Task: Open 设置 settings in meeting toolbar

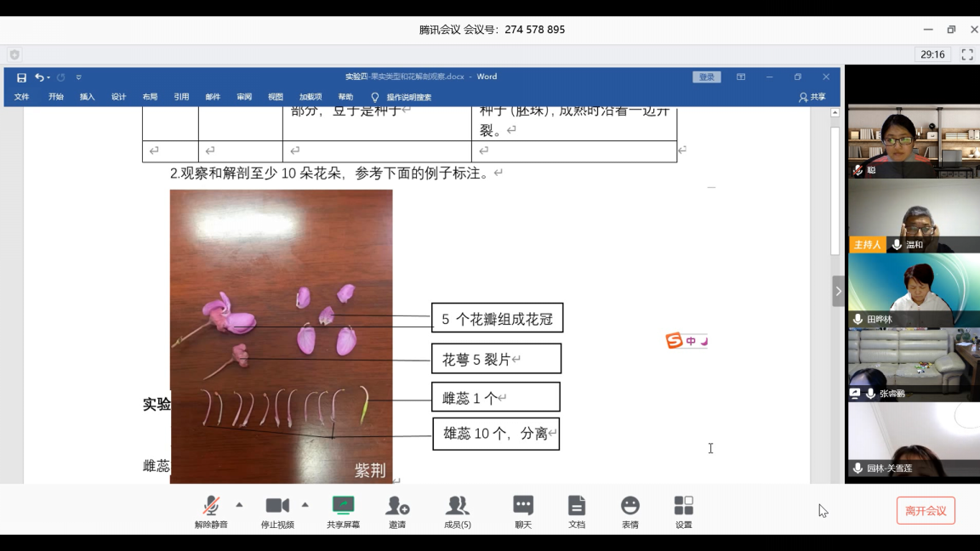Action: (683, 512)
